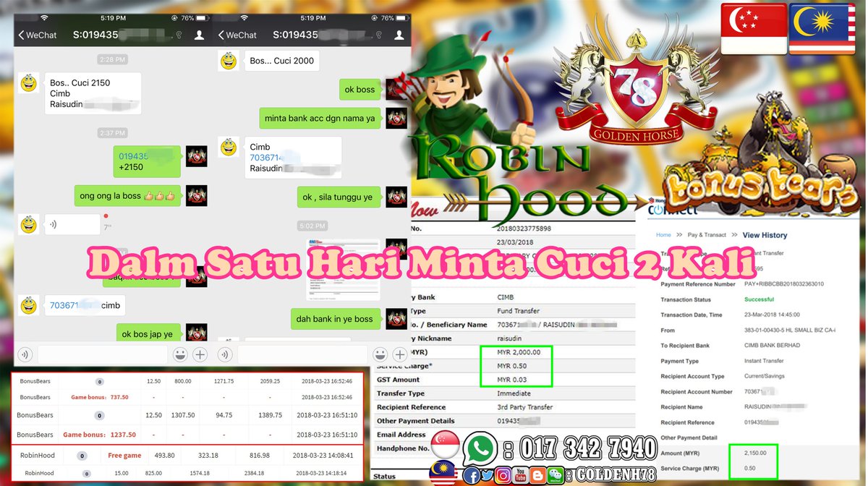Go back to WeChat in chat starting 'Bos... Cuci 2000'
Image resolution: width=868 pixels, height=486 pixels.
[x=237, y=35]
